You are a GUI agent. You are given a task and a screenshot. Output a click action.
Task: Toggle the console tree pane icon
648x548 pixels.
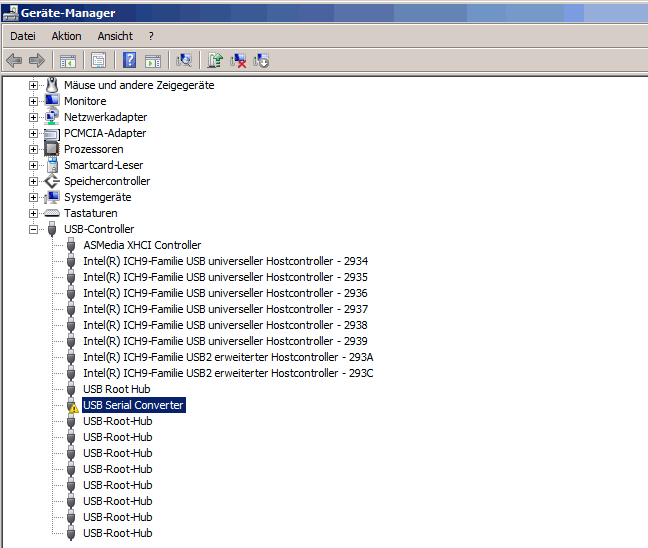pos(68,61)
